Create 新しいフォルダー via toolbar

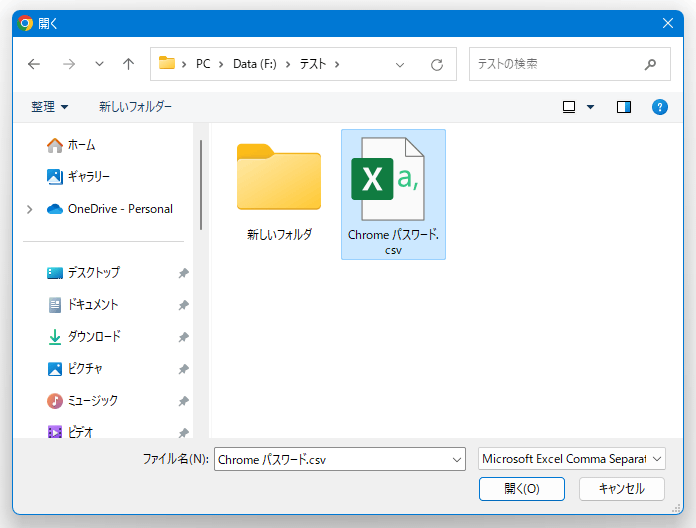click(x=135, y=106)
